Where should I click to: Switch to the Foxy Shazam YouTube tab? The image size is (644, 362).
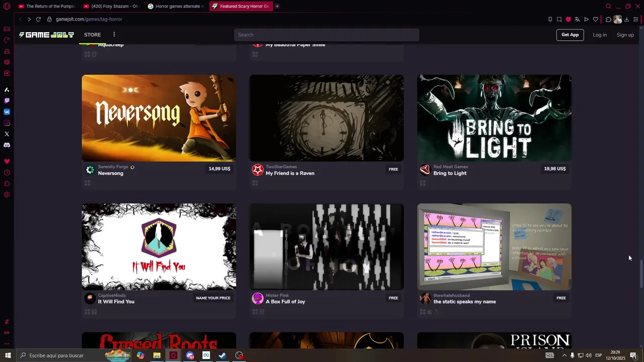coord(111,6)
